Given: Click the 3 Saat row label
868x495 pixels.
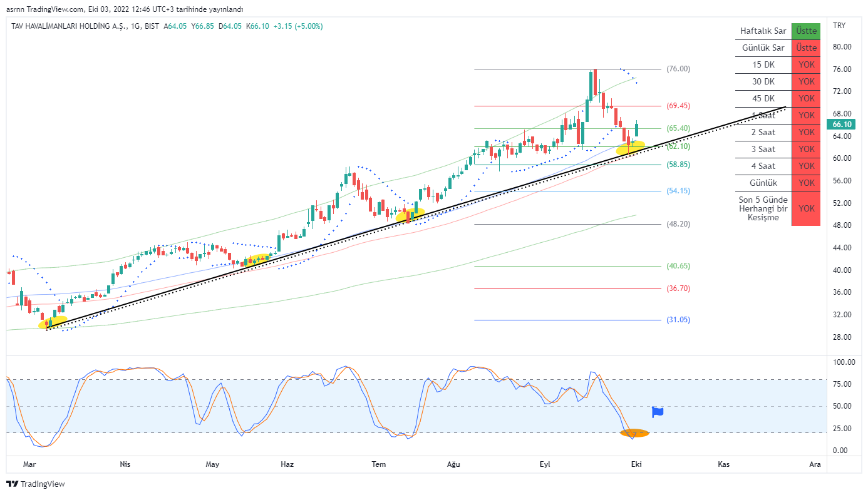Looking at the screenshot, I should (x=763, y=149).
